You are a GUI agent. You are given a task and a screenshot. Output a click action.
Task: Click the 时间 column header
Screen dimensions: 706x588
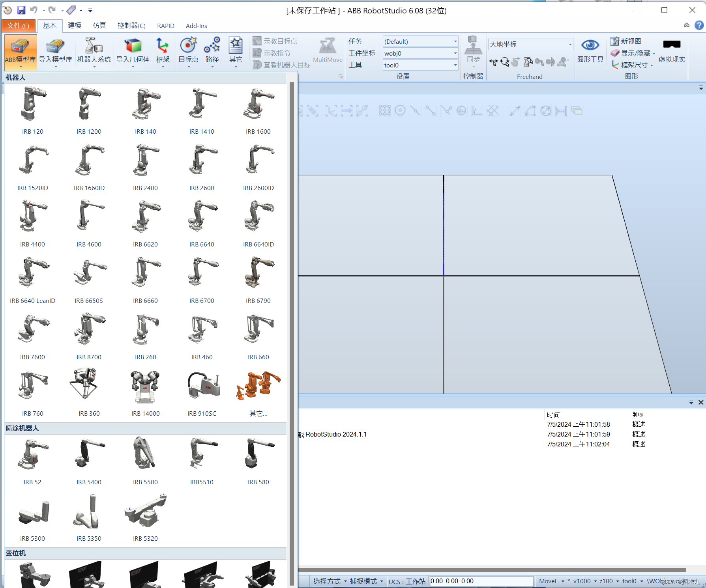coord(553,415)
